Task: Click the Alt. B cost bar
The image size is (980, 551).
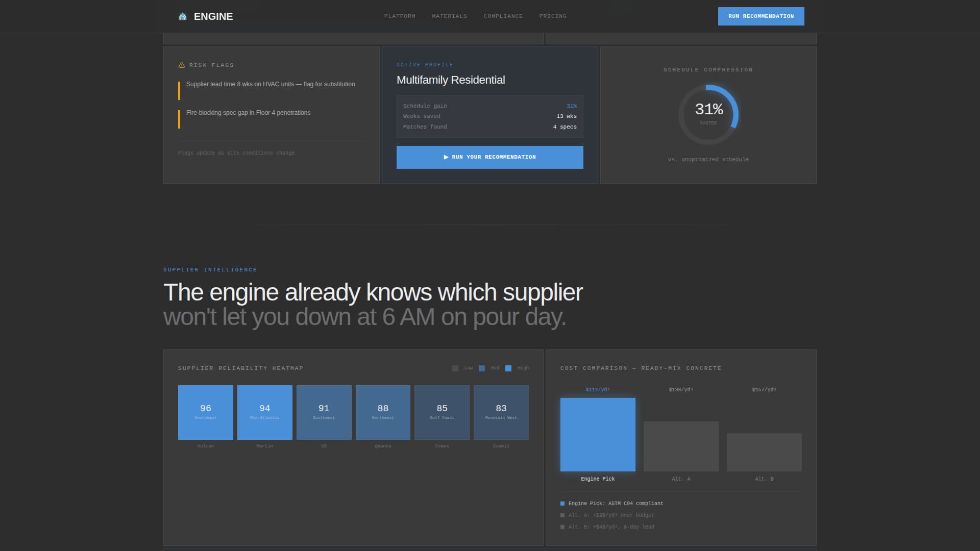Action: 764,453
